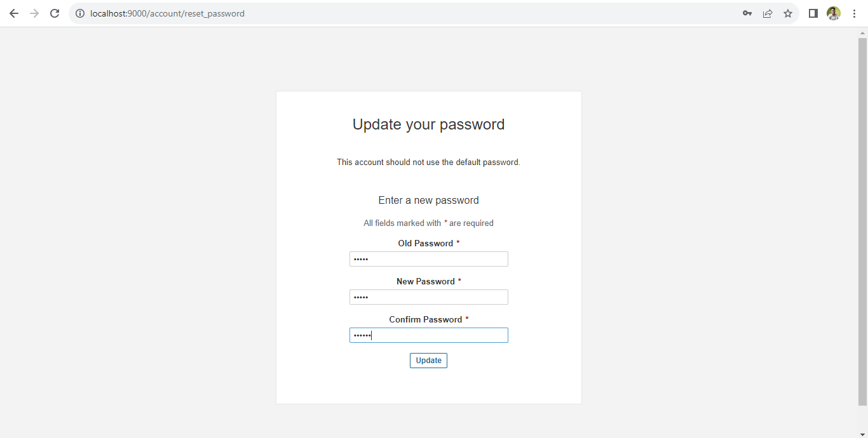Open the saved passwords key icon
868x438 pixels.
click(x=747, y=13)
